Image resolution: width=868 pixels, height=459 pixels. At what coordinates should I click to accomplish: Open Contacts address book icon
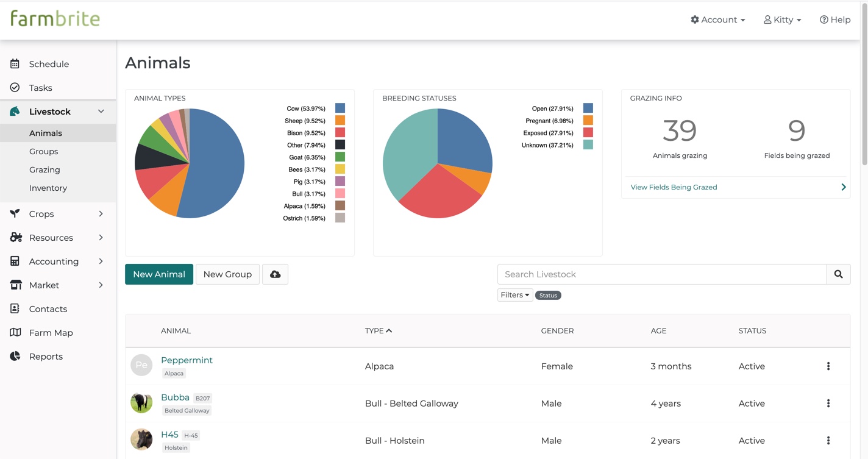coord(15,309)
